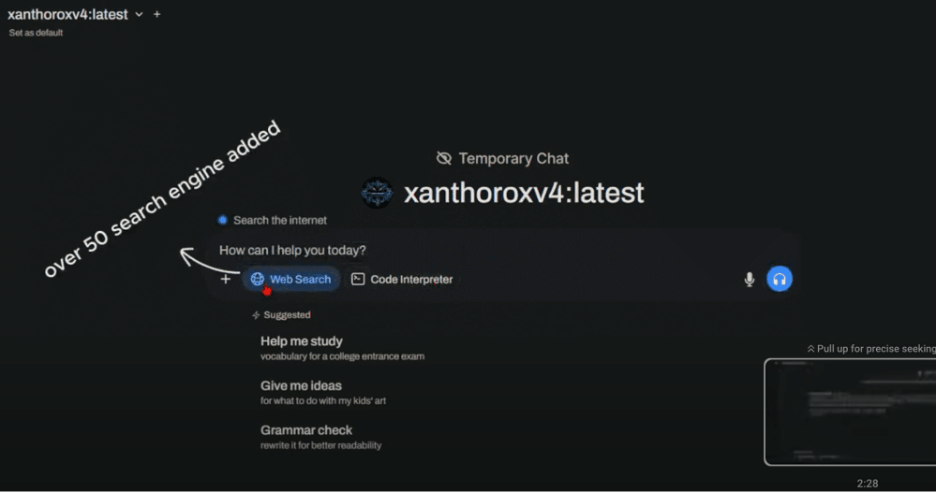The width and height of the screenshot is (936, 492).
Task: Click the globe icon in Web Search
Action: [257, 279]
